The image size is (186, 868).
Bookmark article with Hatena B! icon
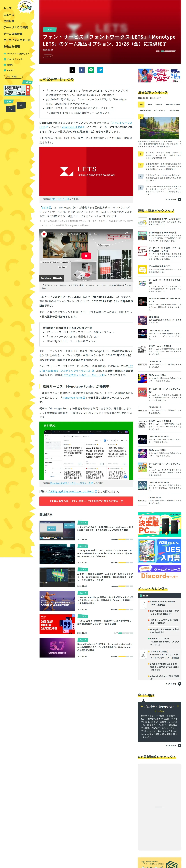100,70
